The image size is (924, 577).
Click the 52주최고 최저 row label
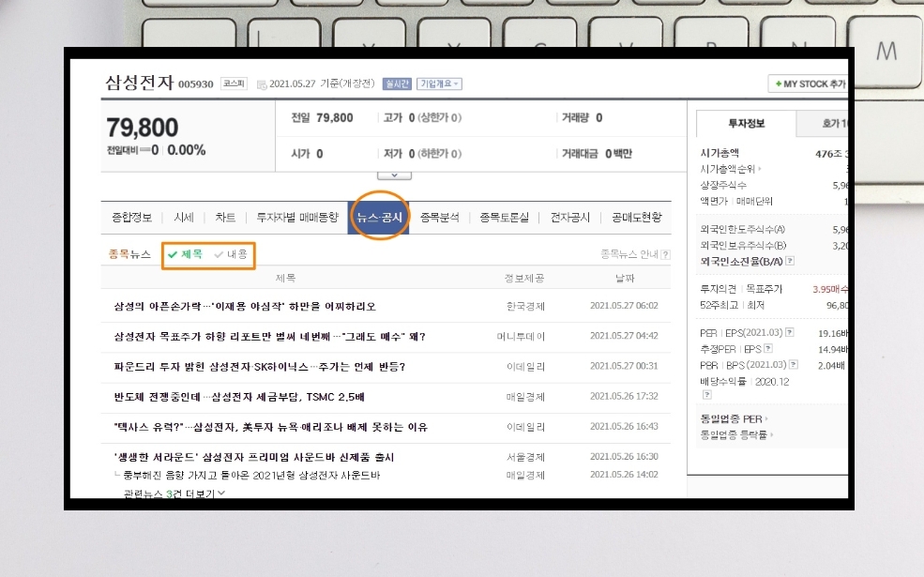[732, 305]
